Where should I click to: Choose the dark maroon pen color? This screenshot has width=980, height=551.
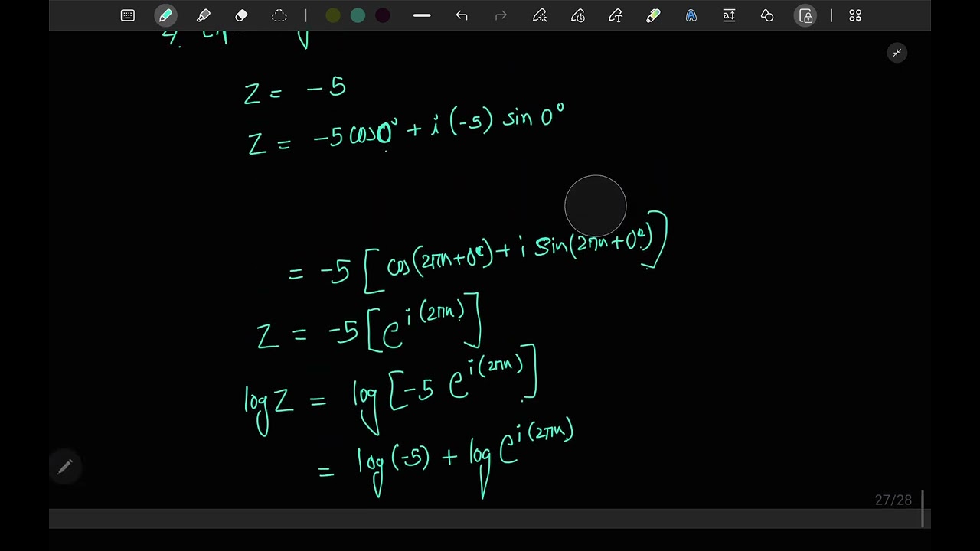tap(382, 15)
